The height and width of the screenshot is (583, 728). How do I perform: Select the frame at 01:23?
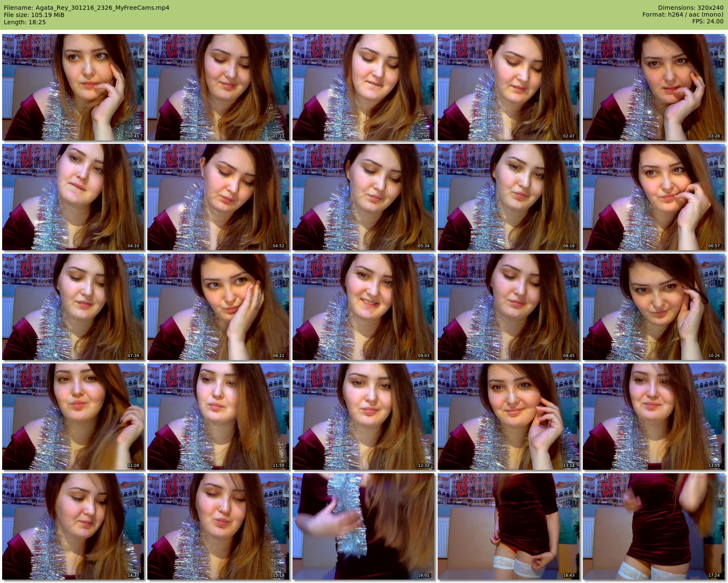(x=218, y=87)
